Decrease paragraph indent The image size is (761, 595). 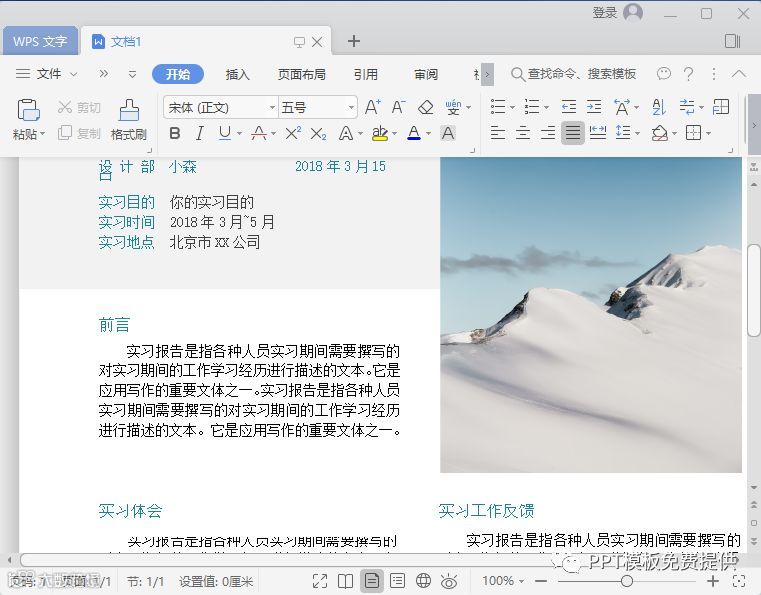click(x=568, y=107)
